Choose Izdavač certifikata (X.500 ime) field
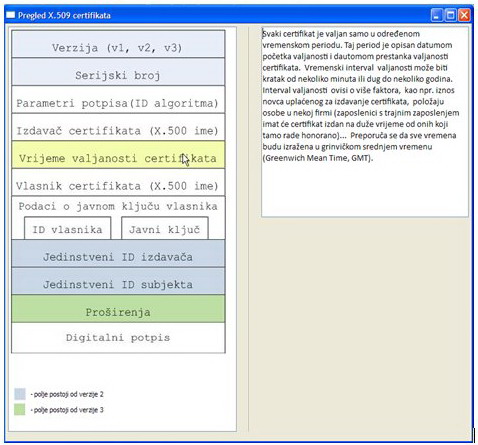Viewport: 478px width, 445px height. (118, 127)
